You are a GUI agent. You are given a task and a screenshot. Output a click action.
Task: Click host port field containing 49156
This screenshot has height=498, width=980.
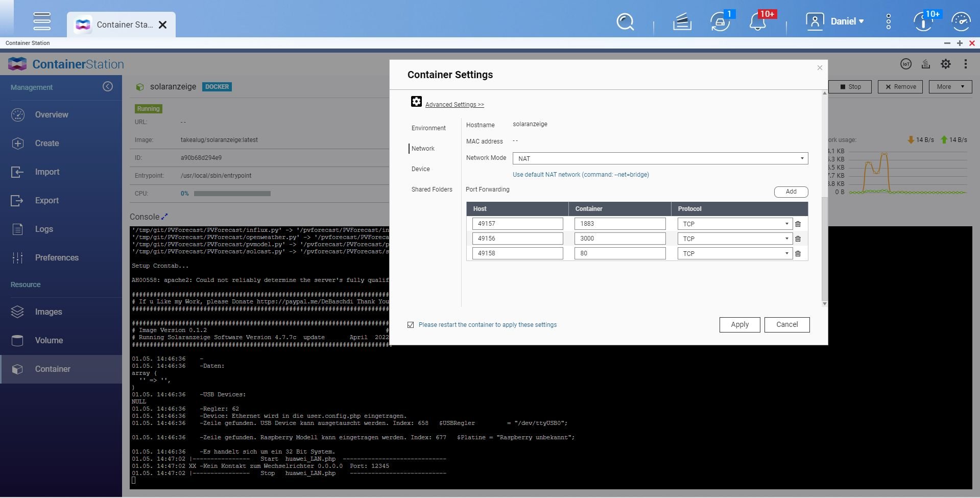point(517,239)
